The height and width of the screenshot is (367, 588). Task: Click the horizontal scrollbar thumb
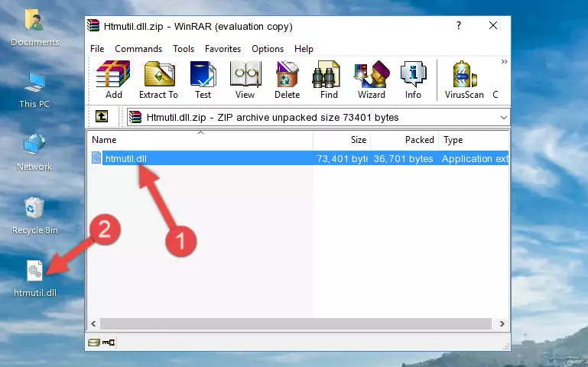pyautogui.click(x=295, y=323)
